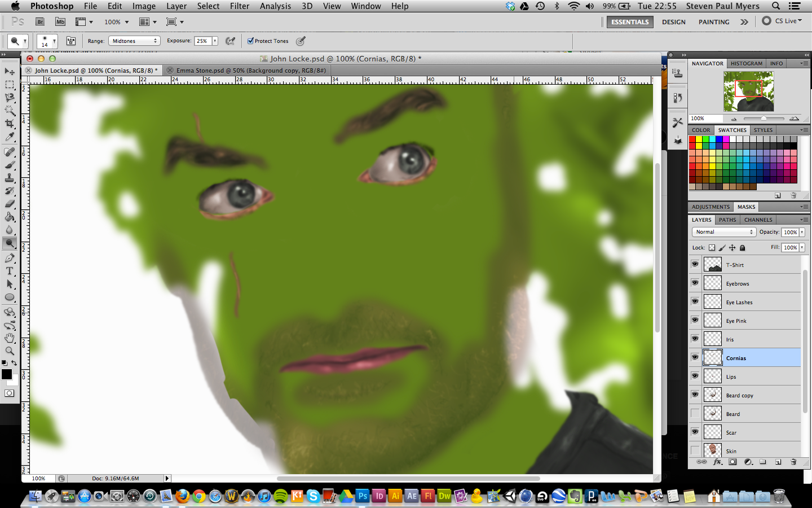Screen dimensions: 812x508
Task: Hide the Iris layer
Action: coord(695,339)
